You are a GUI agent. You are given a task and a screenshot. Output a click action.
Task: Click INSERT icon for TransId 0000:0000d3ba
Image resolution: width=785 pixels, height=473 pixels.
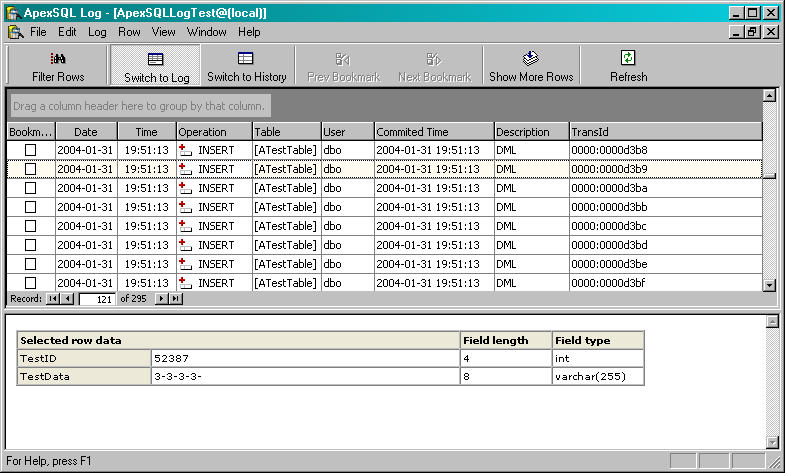pos(185,188)
